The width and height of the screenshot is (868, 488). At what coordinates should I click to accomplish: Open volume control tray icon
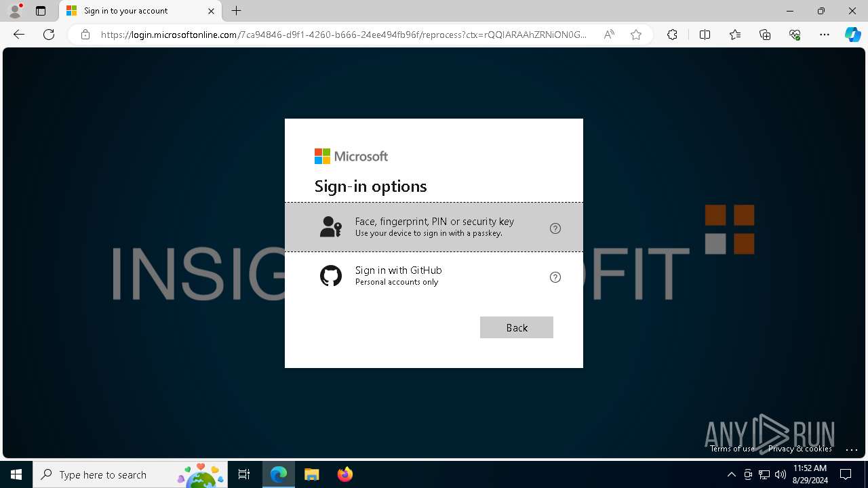pos(781,474)
